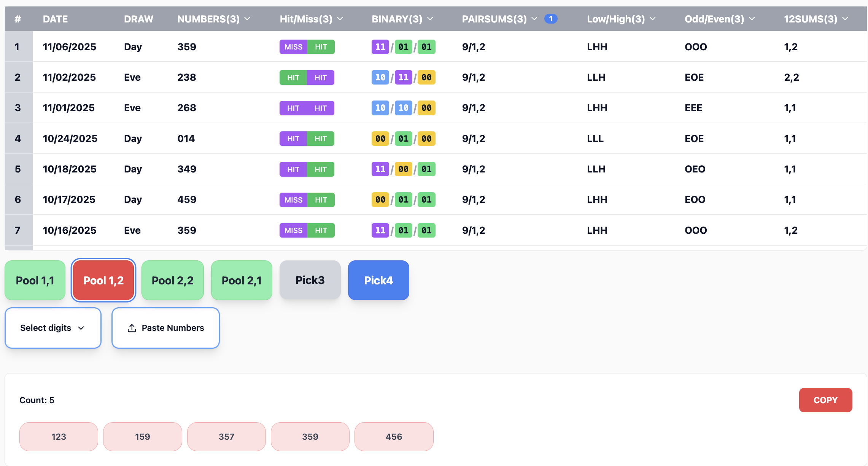Click yellow 00 binary badge in row 4
Image resolution: width=868 pixels, height=466 pixels.
click(x=380, y=139)
